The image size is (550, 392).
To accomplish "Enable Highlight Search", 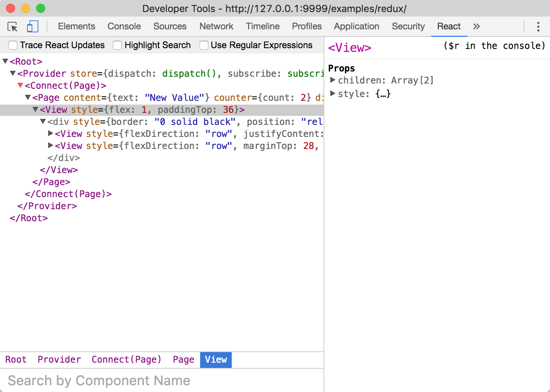I will 117,45.
